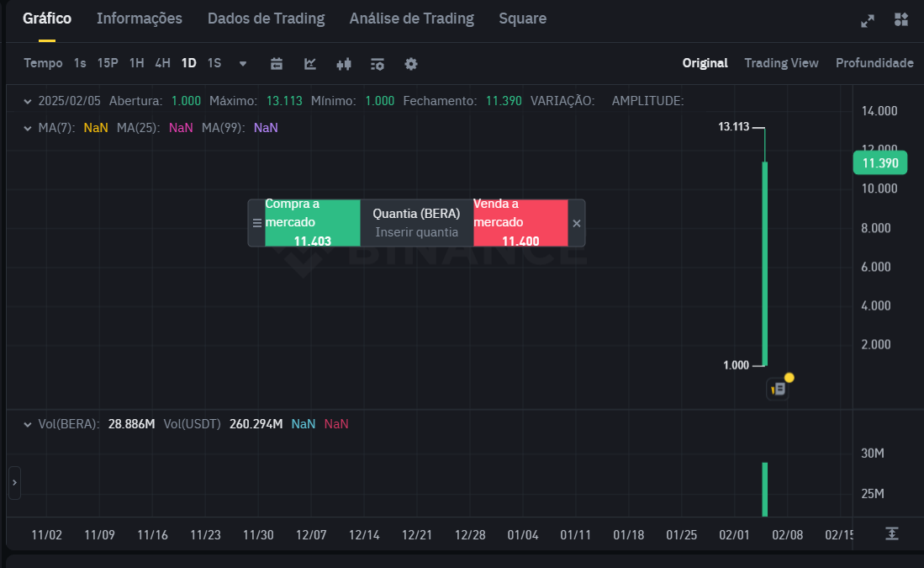Click the drag handle of the order widget

pos(257,223)
